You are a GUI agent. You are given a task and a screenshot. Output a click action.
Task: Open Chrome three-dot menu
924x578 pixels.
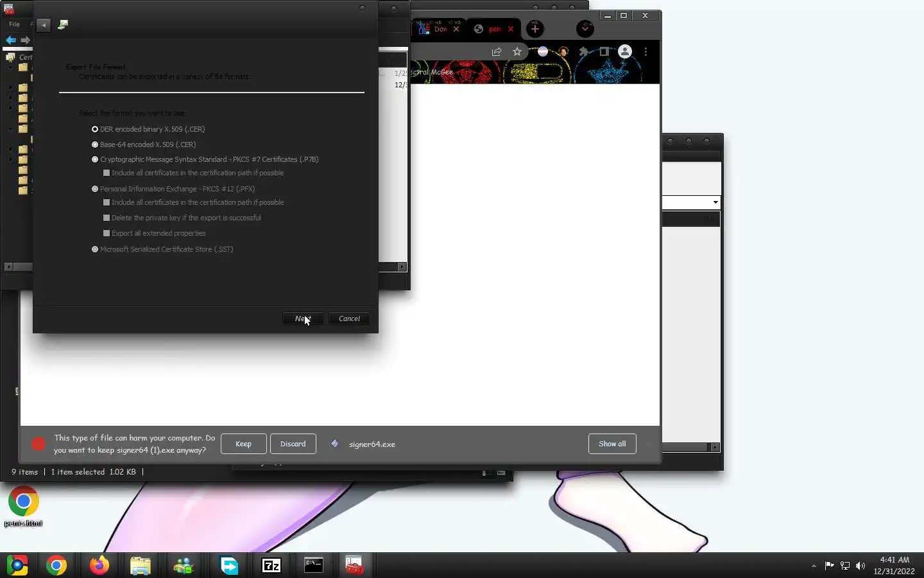646,52
